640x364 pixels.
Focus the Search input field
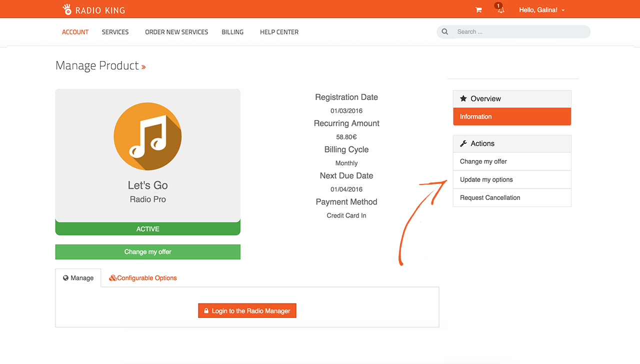pos(513,31)
